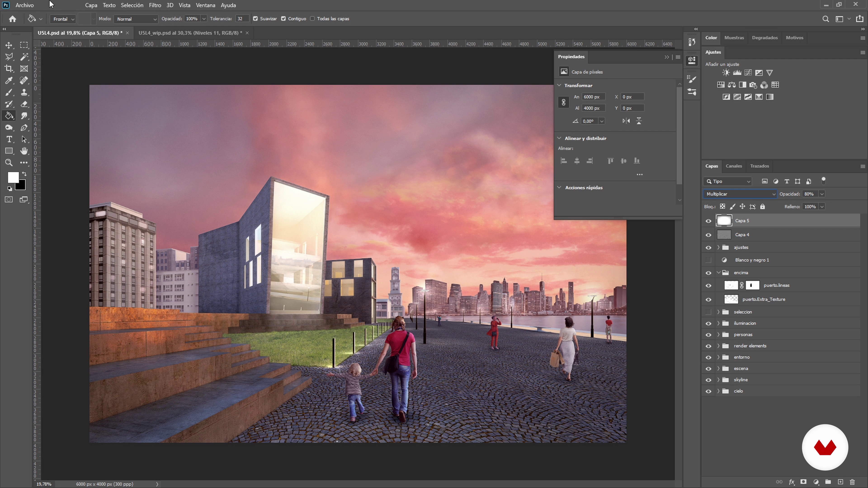Select the Crop tool
Viewport: 868px width, 488px height.
pos(9,69)
